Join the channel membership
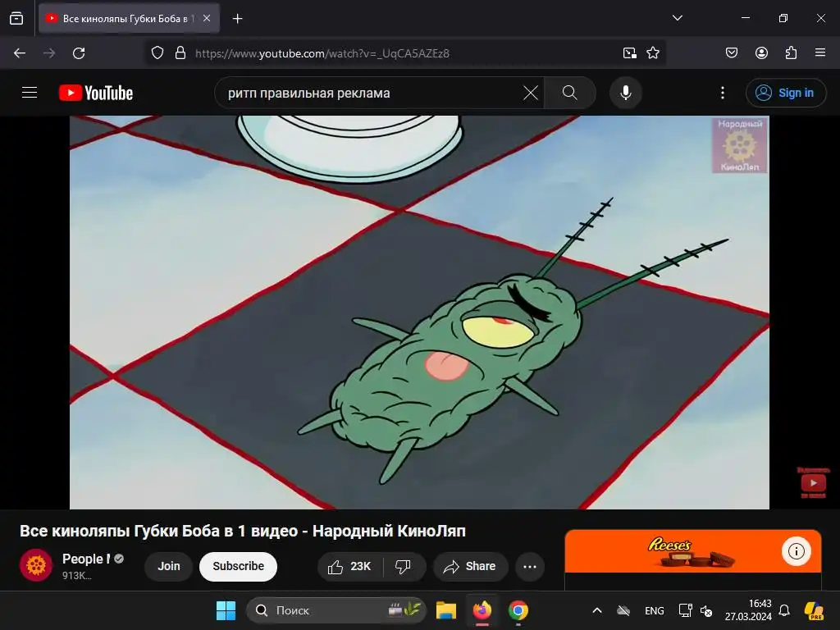Screen dimensions: 840x630 click(169, 566)
